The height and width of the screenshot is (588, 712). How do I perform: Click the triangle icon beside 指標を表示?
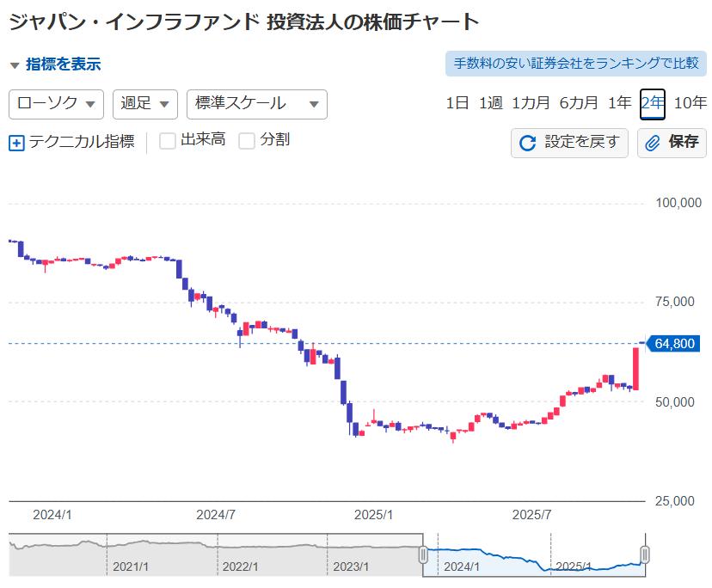tap(15, 65)
